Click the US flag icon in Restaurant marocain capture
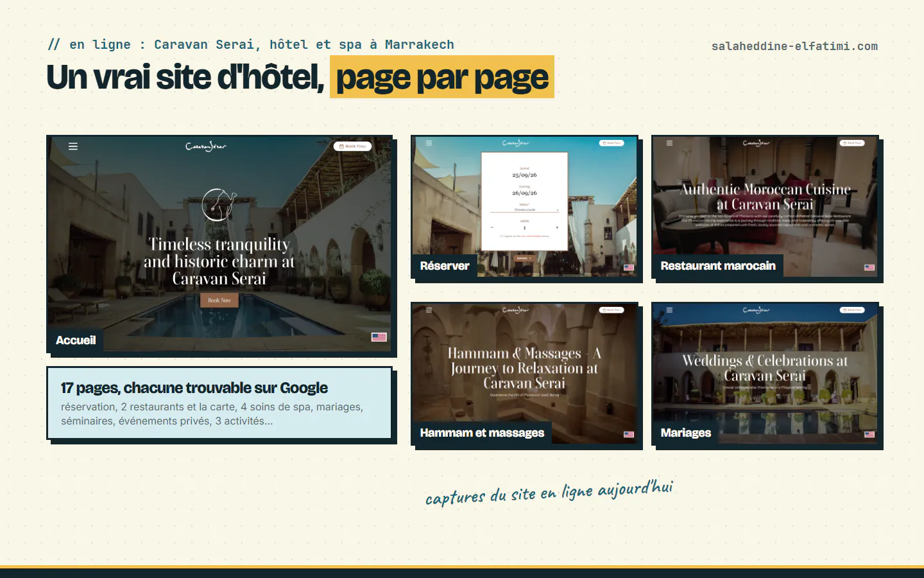This screenshot has width=924, height=578. pyautogui.click(x=869, y=267)
